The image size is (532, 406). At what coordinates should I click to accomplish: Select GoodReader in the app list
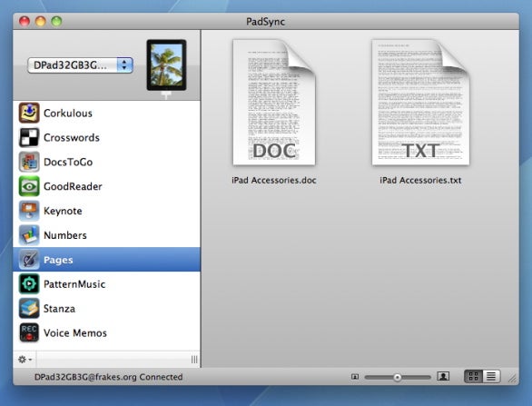[x=106, y=186]
